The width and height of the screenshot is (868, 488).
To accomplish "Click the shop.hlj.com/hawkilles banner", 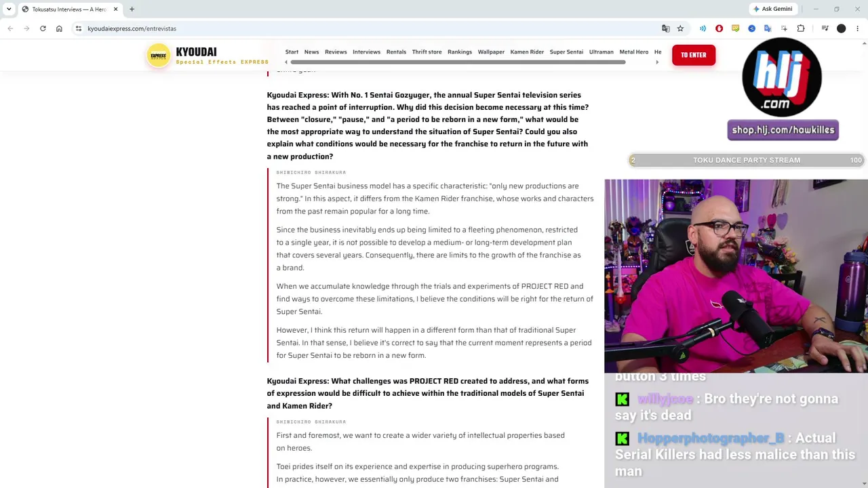I will click(783, 130).
